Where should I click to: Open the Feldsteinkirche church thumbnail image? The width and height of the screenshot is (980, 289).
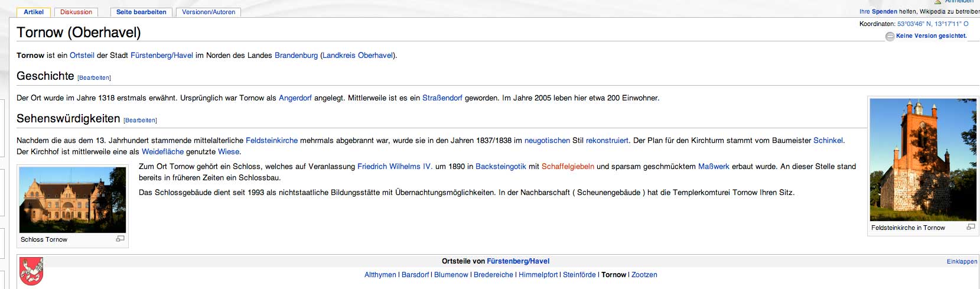click(x=923, y=160)
